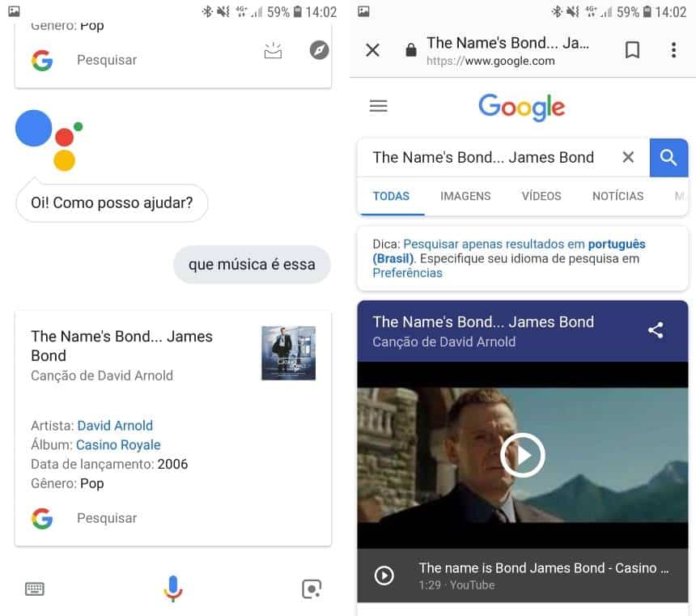The height and width of the screenshot is (616, 696).
Task: Tap the Casino Royale album cover thumbnail
Action: (289, 353)
